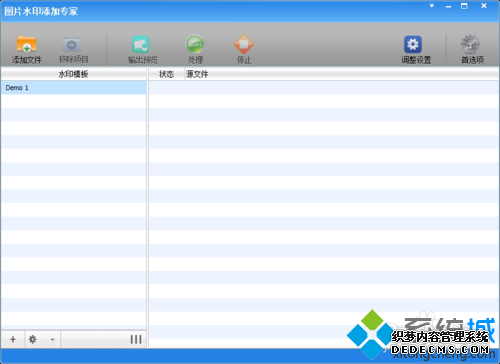Click the three-bar grip in template footer
Viewport: 500px width, 364px height.
(x=136, y=339)
